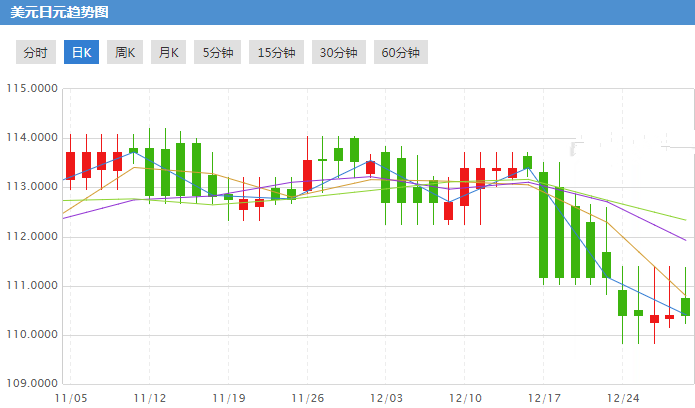This screenshot has height=408, width=695.
Task: Click the 115.0000 price axis label
Action: 30,89
